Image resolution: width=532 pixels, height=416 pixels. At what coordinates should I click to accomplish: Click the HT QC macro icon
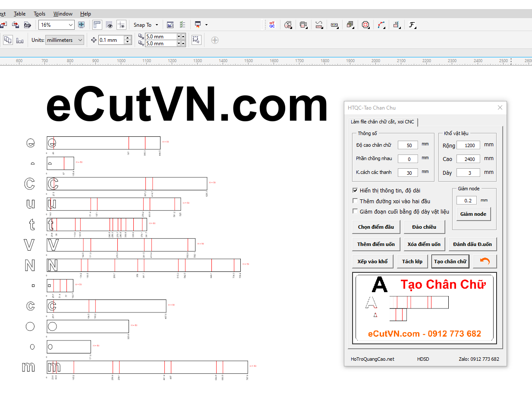272,25
